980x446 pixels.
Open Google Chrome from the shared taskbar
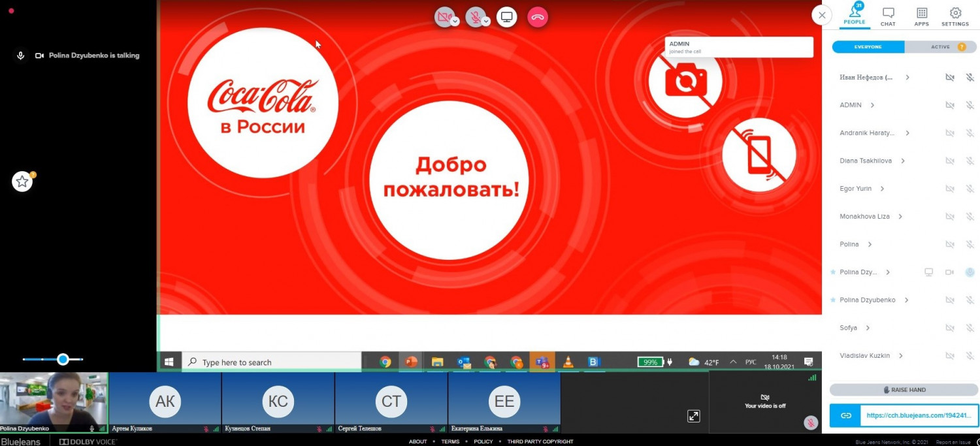[x=385, y=362]
